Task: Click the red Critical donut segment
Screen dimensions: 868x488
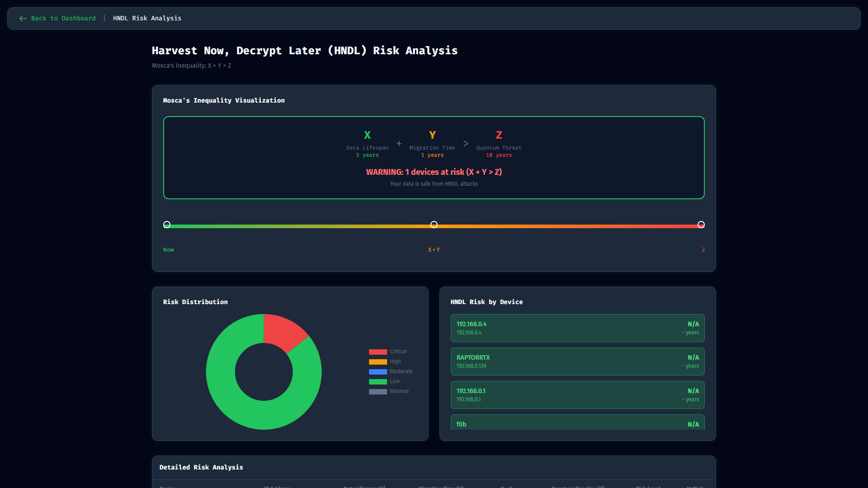Action: click(283, 331)
